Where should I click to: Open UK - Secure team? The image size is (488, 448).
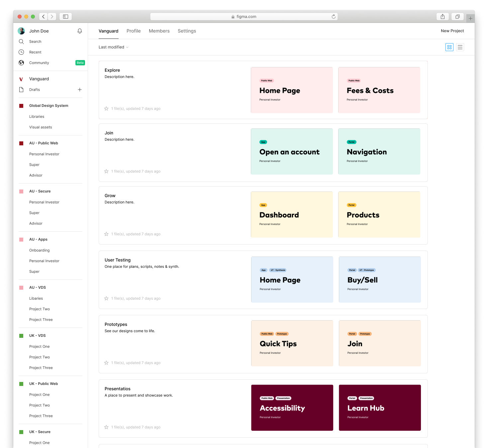[40, 432]
